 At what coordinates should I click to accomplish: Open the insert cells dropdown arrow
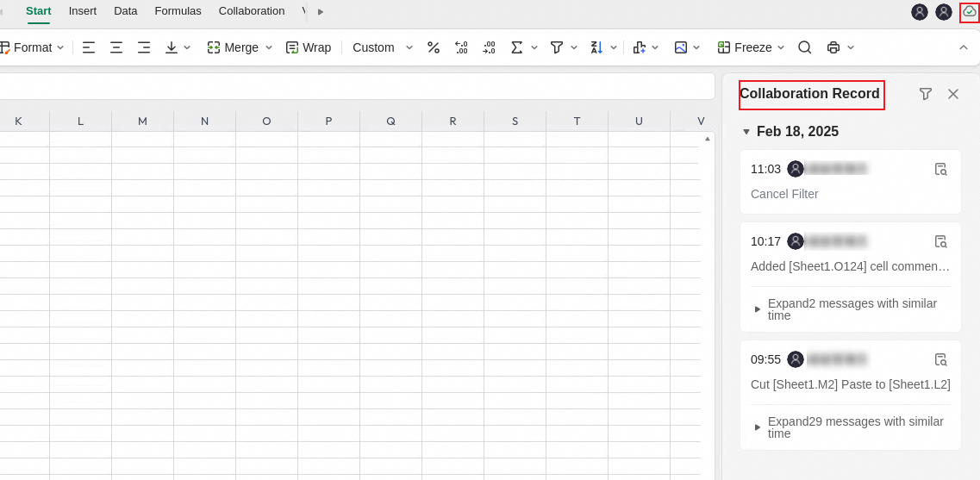pyautogui.click(x=655, y=47)
